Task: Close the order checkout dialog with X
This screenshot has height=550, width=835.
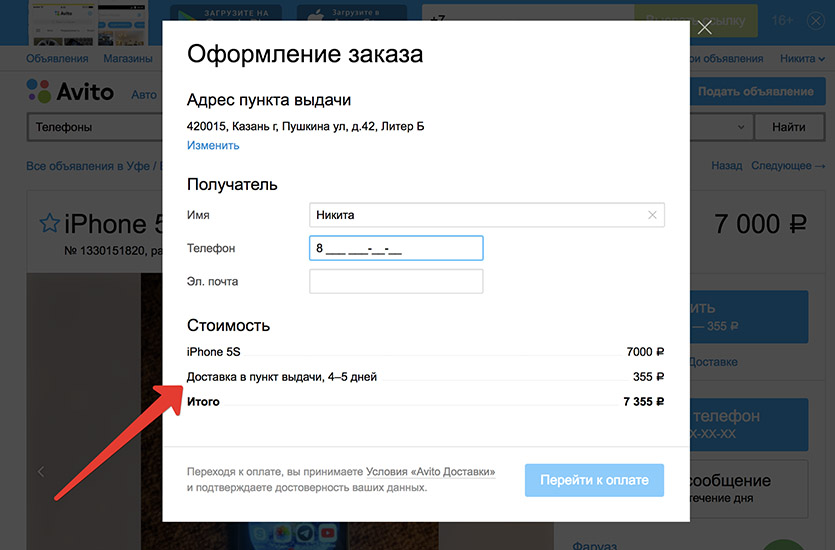Action: pyautogui.click(x=704, y=27)
